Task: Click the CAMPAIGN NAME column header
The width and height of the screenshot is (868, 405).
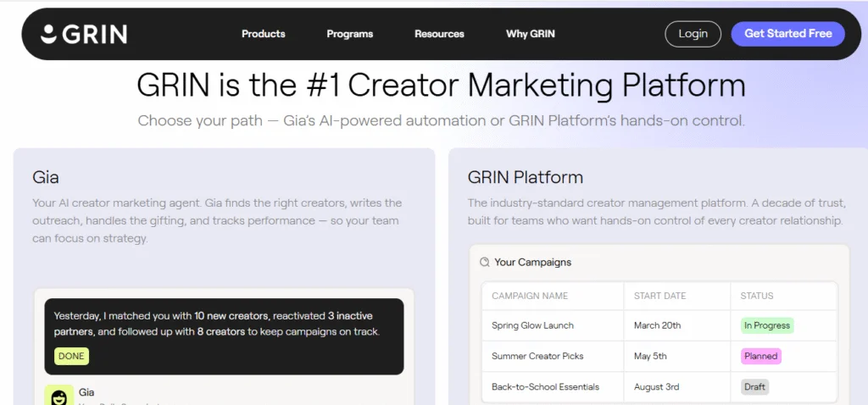Action: coord(530,296)
